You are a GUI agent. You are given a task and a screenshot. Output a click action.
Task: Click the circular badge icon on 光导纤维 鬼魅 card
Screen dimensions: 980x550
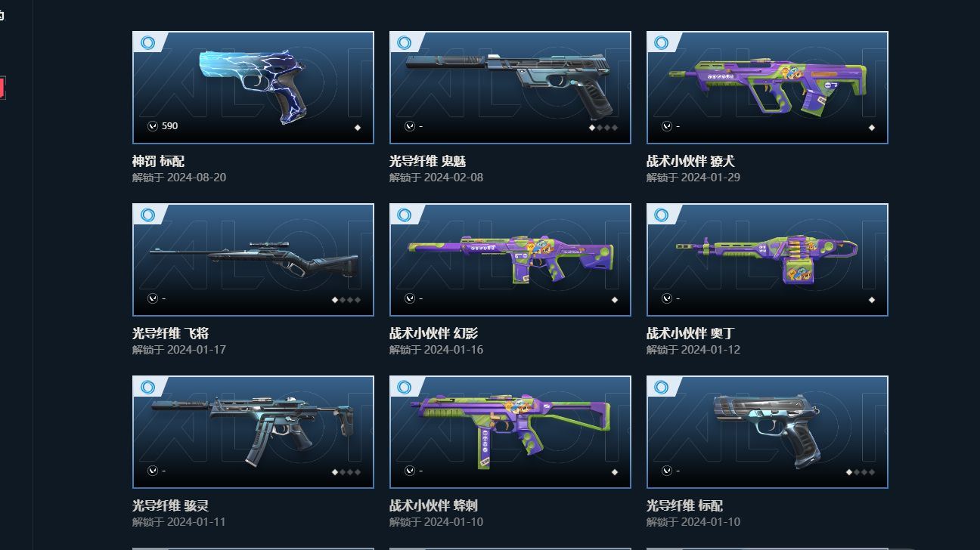click(405, 43)
